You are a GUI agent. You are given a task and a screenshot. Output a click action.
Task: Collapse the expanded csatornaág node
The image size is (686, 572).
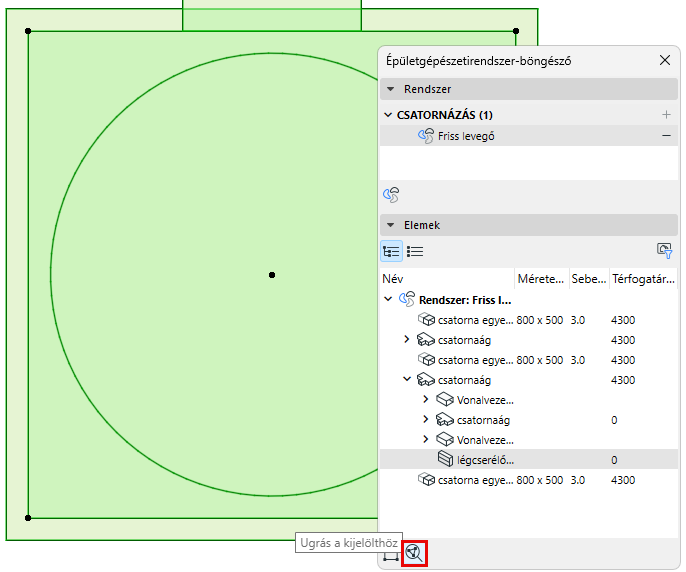click(x=407, y=379)
